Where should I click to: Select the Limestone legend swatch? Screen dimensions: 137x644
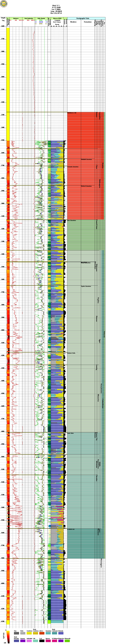(48, 633)
